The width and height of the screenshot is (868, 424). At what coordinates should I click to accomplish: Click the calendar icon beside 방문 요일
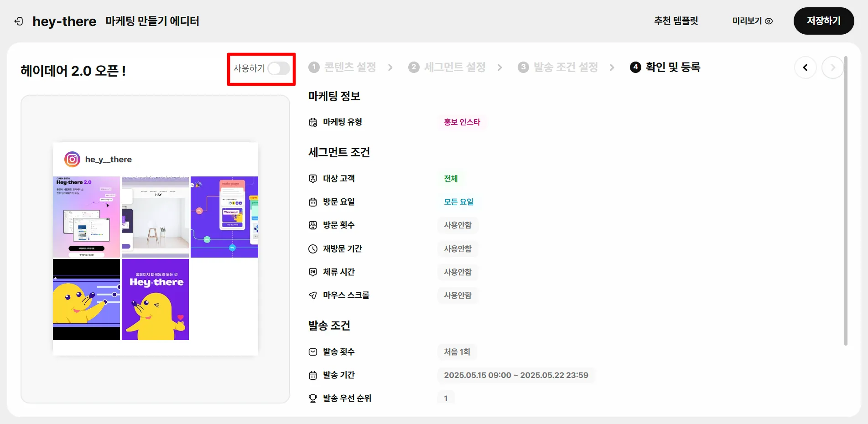(x=313, y=202)
